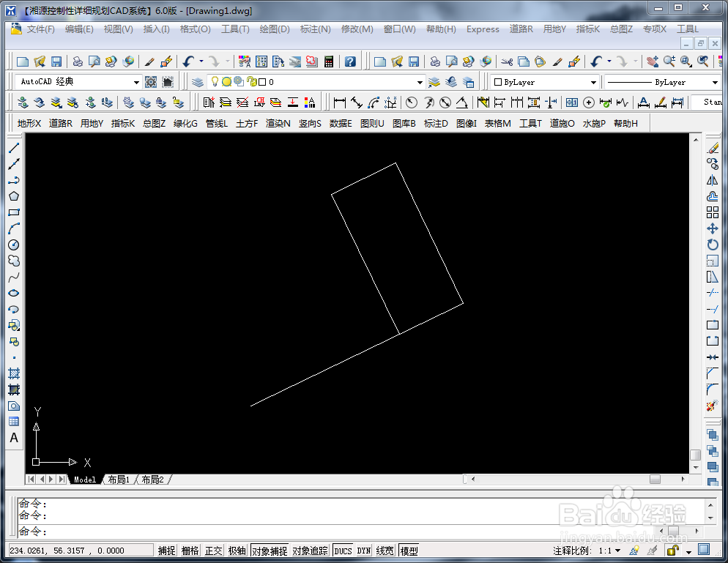728x563 pixels.
Task: Toggle 正交 ortho mode
Action: point(214,551)
